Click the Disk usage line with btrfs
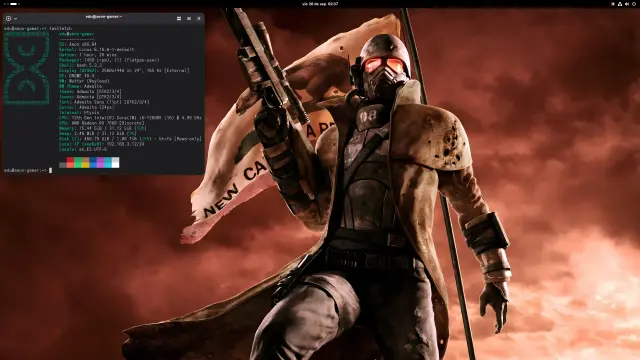This screenshot has width=640, height=360. coord(130,139)
